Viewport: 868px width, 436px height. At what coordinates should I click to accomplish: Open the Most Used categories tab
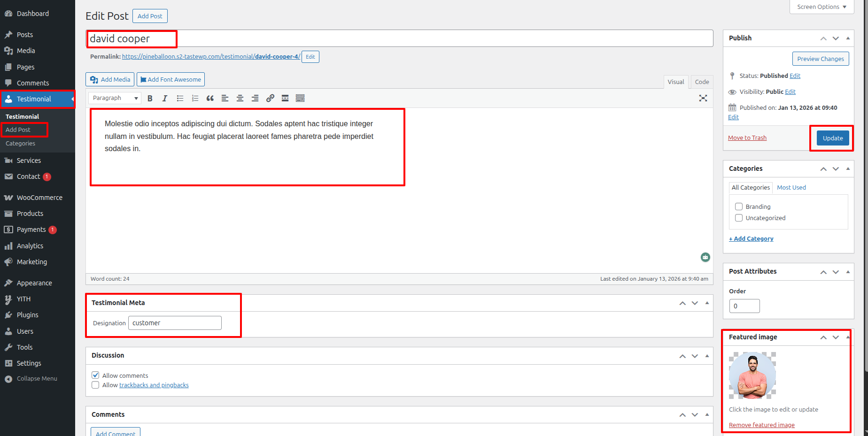791,187
